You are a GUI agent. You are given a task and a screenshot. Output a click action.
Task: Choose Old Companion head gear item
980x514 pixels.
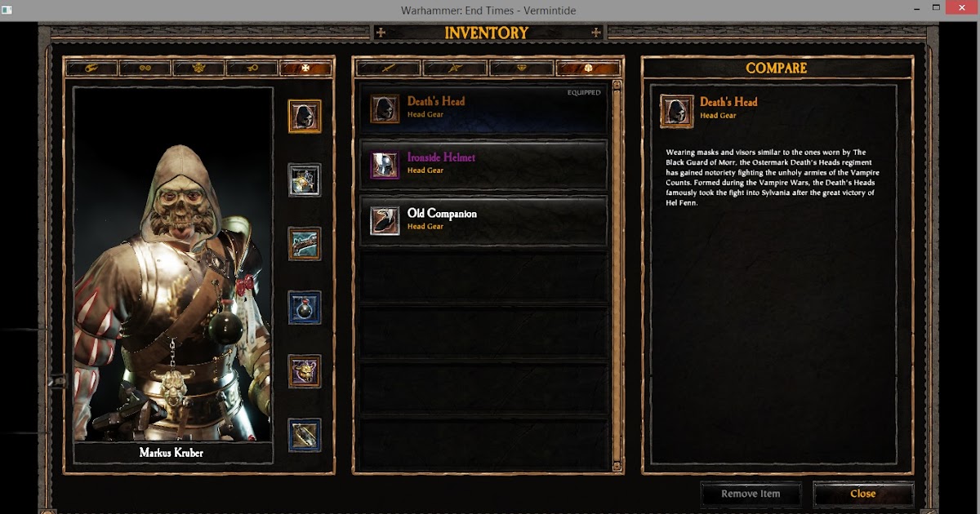(483, 220)
